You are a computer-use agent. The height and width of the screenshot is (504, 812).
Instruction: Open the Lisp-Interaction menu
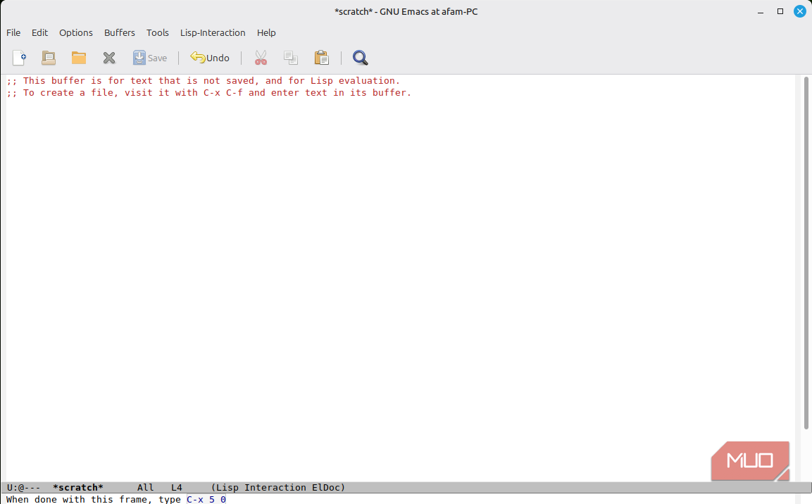pyautogui.click(x=213, y=32)
